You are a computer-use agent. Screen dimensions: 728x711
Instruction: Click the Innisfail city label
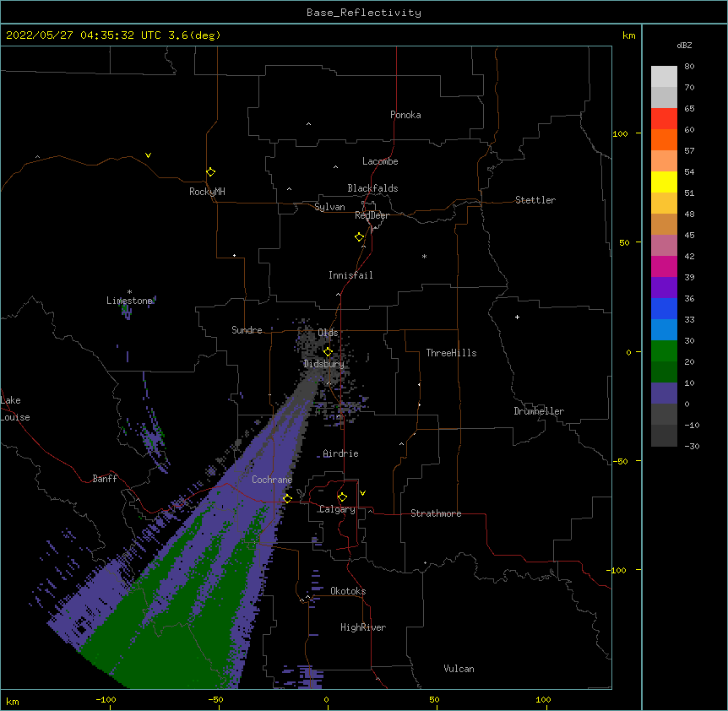pyautogui.click(x=350, y=275)
